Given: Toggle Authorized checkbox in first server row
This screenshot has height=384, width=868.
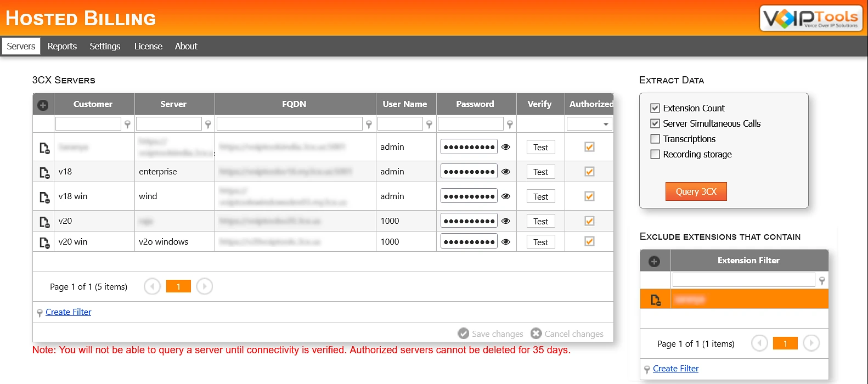Looking at the screenshot, I should tap(589, 147).
